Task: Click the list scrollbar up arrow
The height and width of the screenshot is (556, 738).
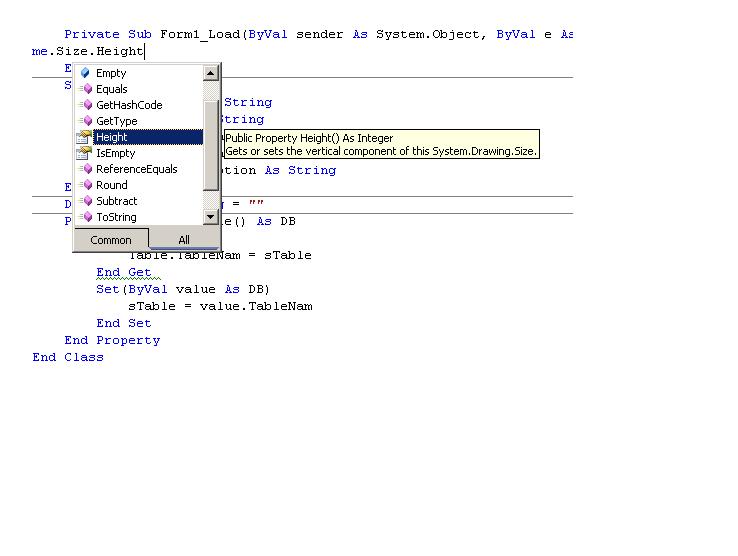Action: (x=210, y=73)
